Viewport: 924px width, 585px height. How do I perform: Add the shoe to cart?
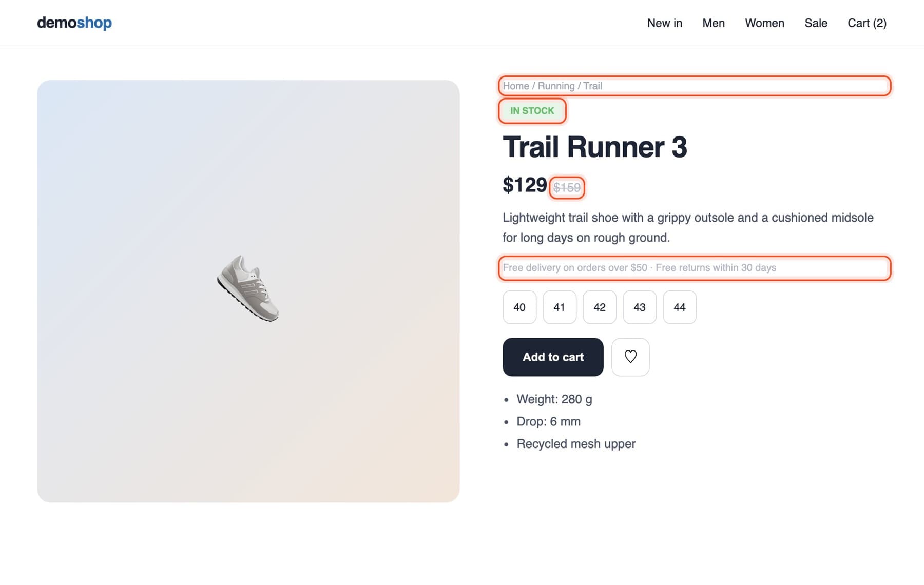pyautogui.click(x=553, y=357)
